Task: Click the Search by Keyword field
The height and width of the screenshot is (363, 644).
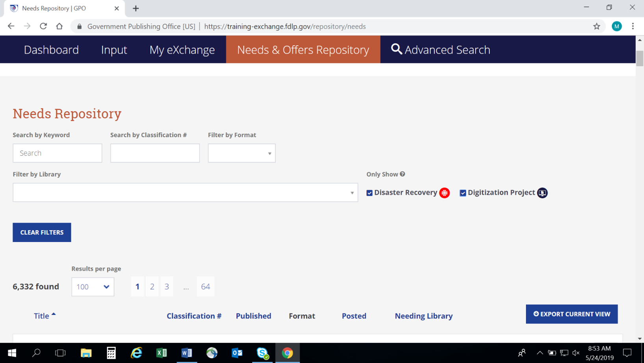Action: pos(58,153)
